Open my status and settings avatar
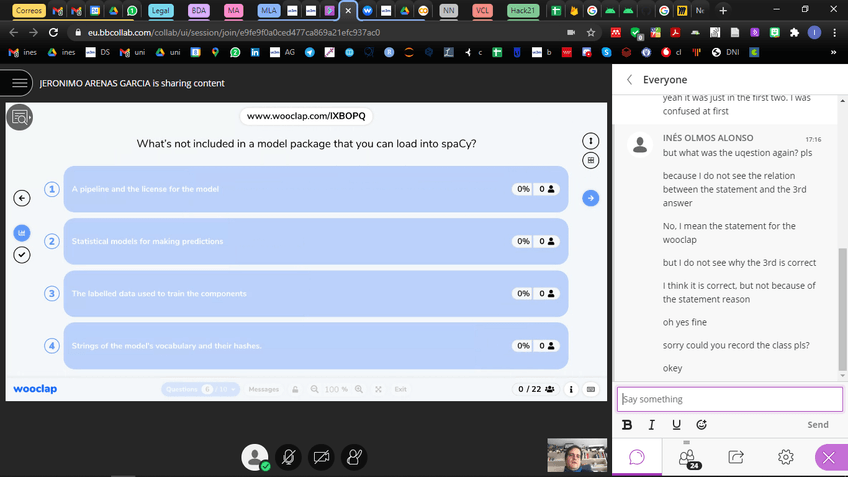This screenshot has width=848, height=477. (255, 457)
